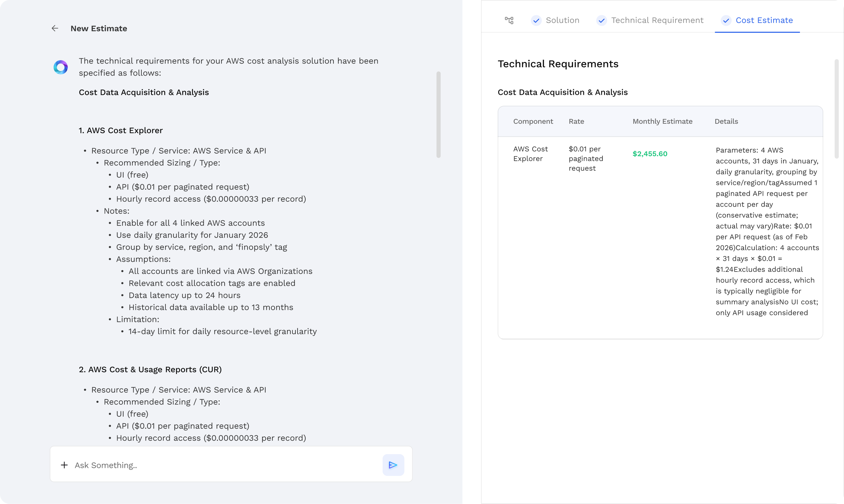
Task: Select the AWS Cost Explorer table cell
Action: (530, 154)
